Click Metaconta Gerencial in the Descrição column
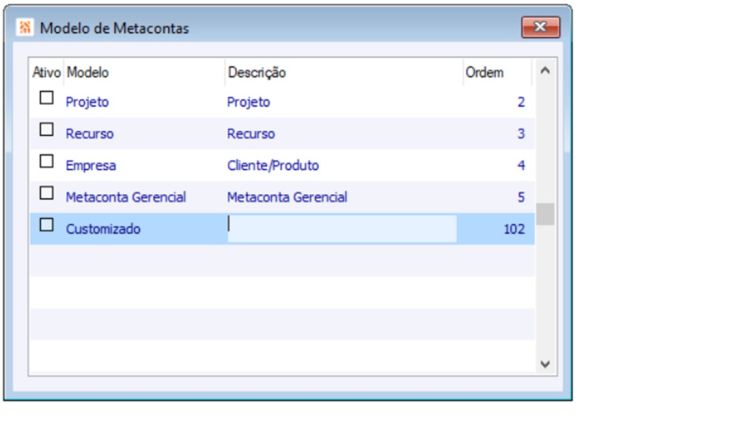The height and width of the screenshot is (422, 750). tap(287, 197)
